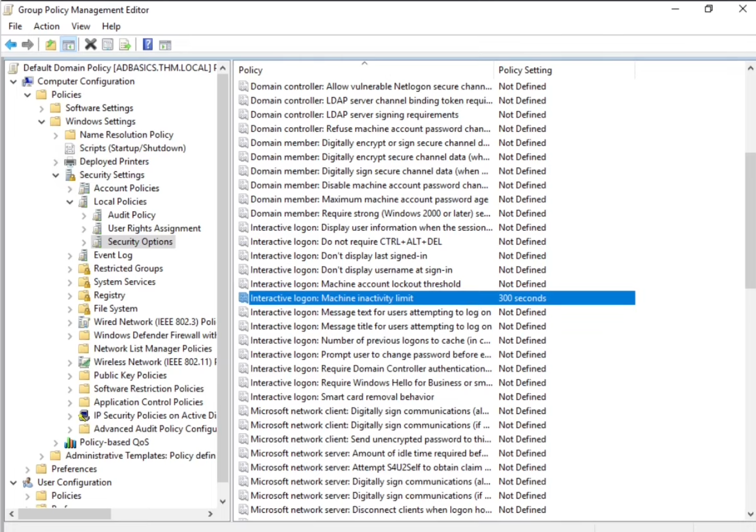Open Properties via the toolbar icon

point(108,44)
